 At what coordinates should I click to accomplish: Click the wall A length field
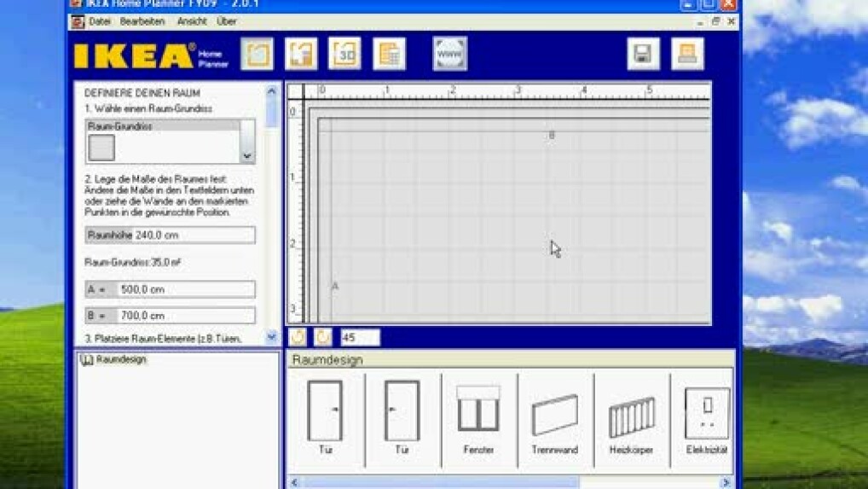tap(185, 289)
